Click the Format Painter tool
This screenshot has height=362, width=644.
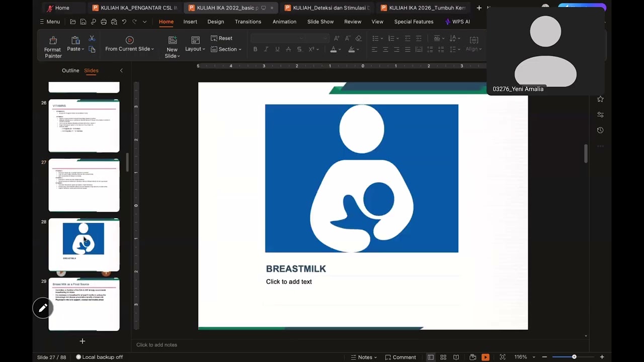tap(53, 47)
